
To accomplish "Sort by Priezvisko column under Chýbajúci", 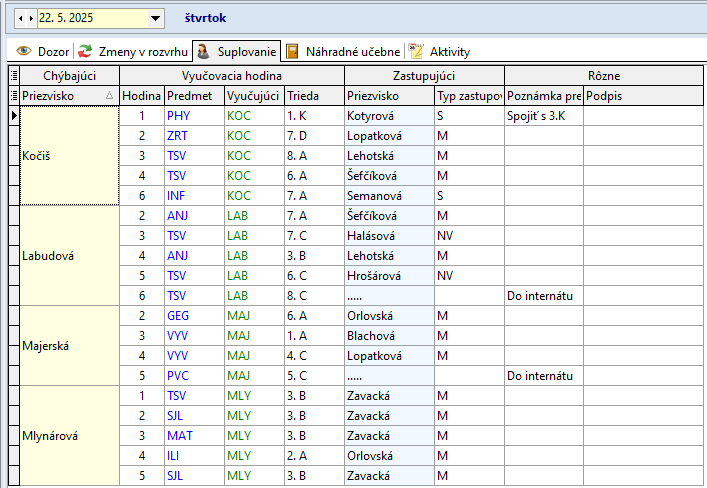I will pos(69,96).
